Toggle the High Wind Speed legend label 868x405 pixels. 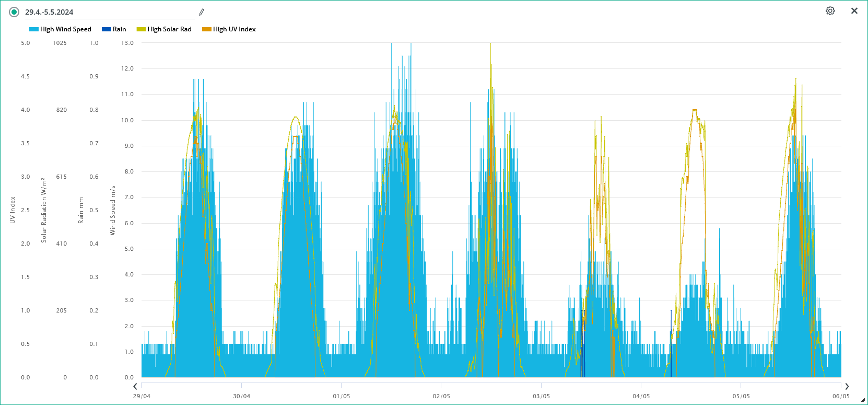click(65, 29)
